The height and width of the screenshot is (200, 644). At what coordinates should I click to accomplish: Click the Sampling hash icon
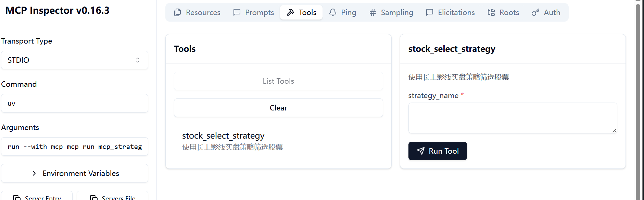point(373,12)
